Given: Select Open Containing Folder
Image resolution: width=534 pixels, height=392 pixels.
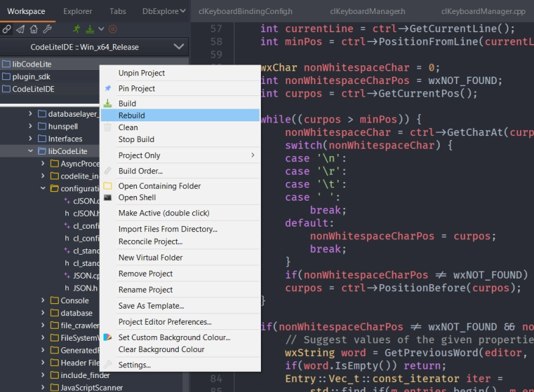Looking at the screenshot, I should pos(180,186).
